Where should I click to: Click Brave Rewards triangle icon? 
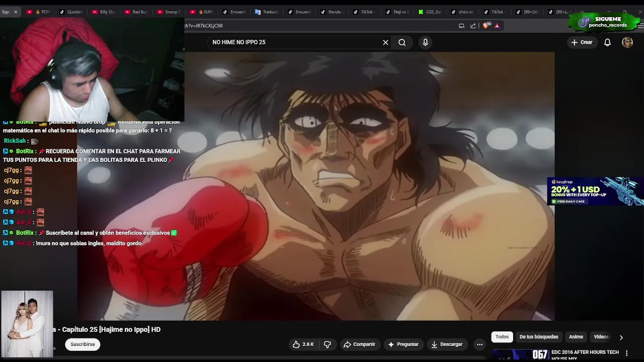click(497, 26)
